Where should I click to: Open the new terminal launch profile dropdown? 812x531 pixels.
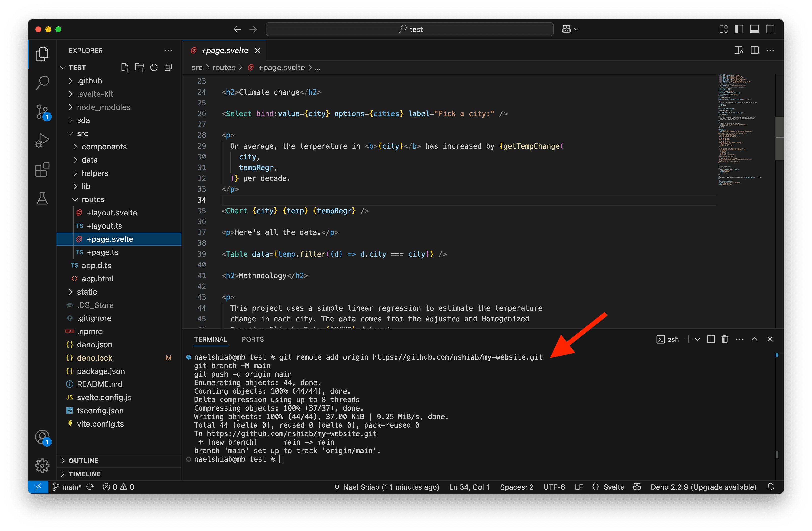tap(698, 339)
